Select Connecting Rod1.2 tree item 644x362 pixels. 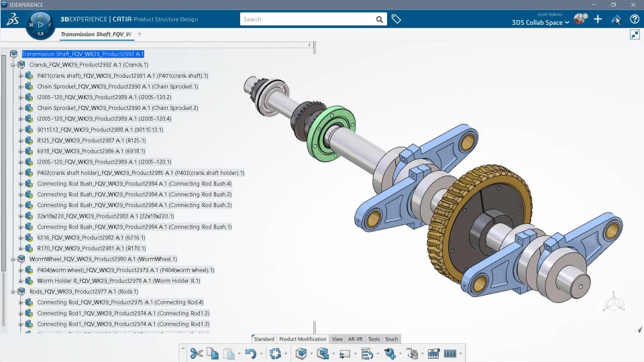click(123, 313)
